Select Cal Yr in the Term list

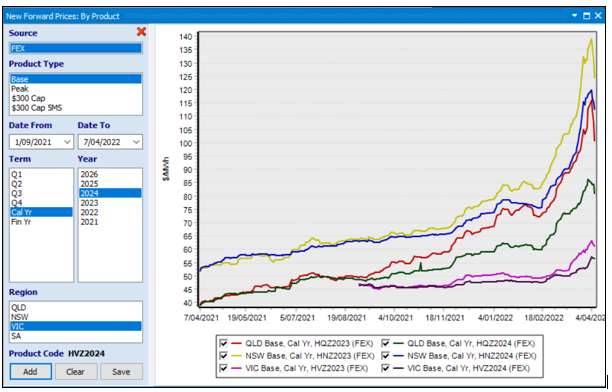pos(41,212)
